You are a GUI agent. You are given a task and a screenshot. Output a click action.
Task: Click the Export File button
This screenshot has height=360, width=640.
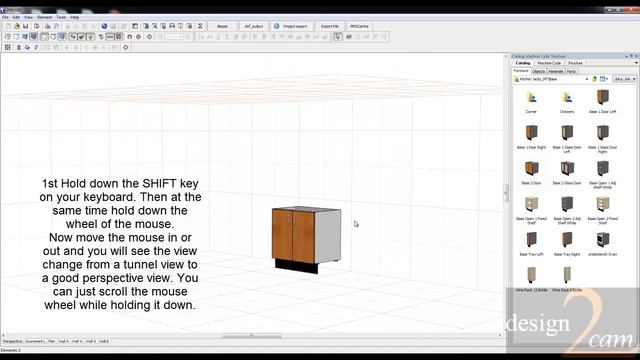(x=329, y=26)
